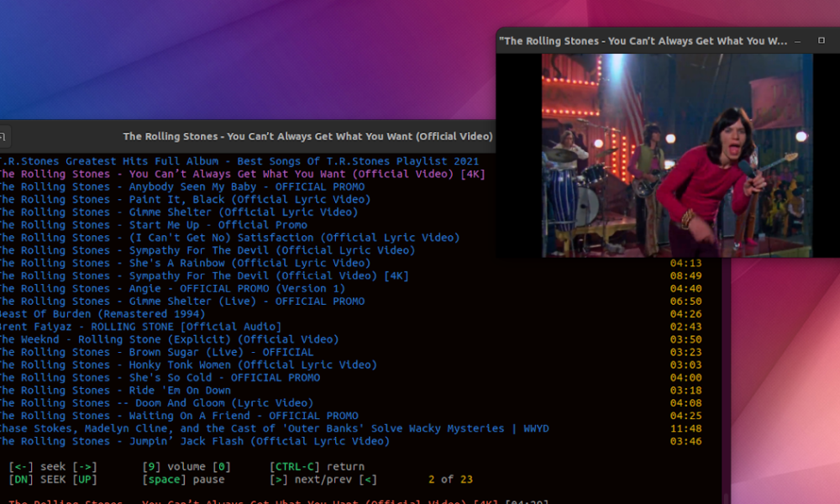840x504 pixels.
Task: Click the '2 of 23' track counter
Action: point(450,480)
